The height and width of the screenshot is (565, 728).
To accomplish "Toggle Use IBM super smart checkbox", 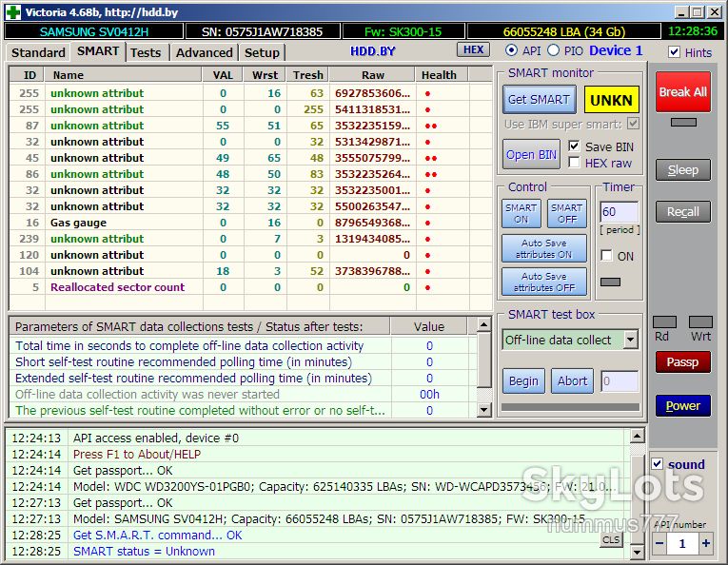I will [633, 123].
